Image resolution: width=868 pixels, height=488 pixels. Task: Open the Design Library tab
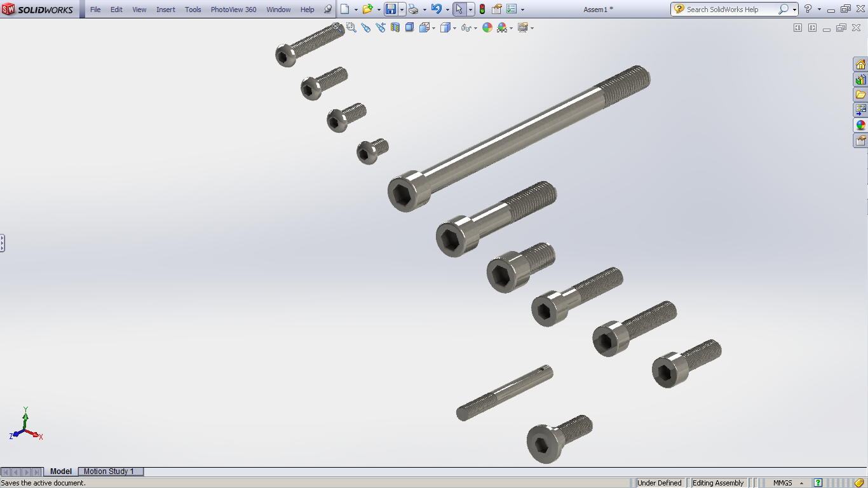click(x=860, y=79)
